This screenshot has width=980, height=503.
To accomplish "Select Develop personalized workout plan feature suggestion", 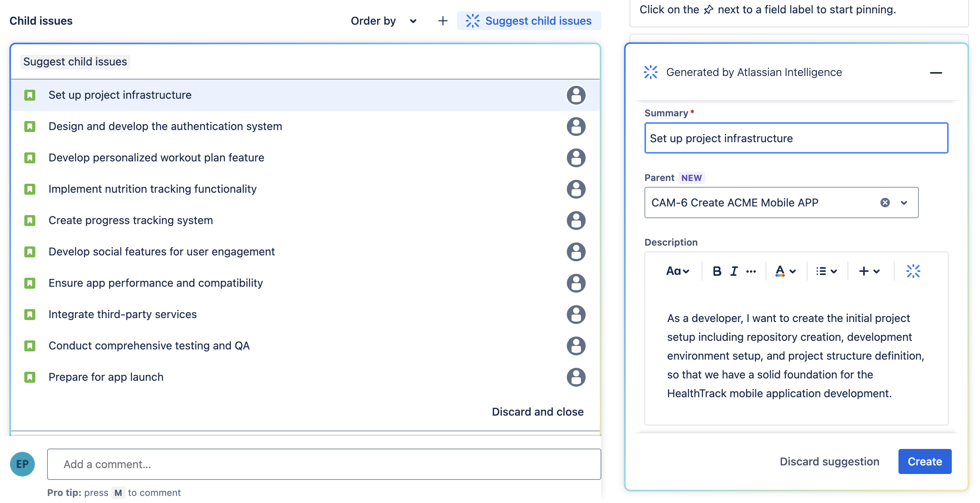I will 305,158.
